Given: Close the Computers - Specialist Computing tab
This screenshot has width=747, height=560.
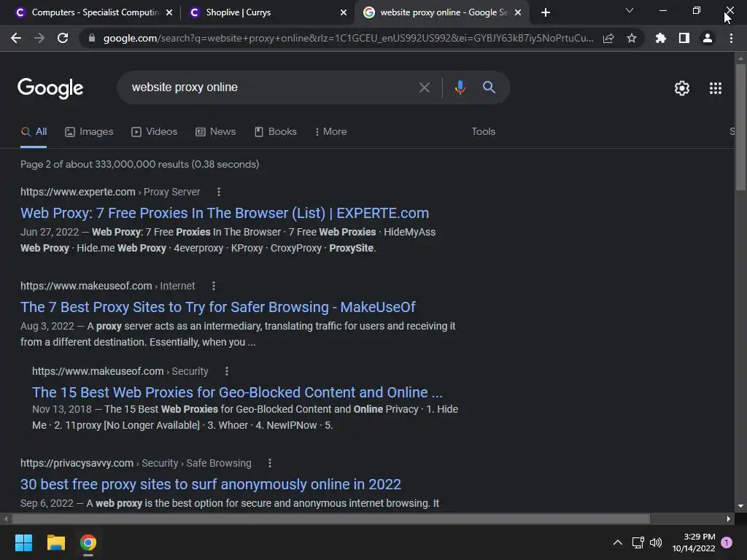Looking at the screenshot, I should [169, 12].
